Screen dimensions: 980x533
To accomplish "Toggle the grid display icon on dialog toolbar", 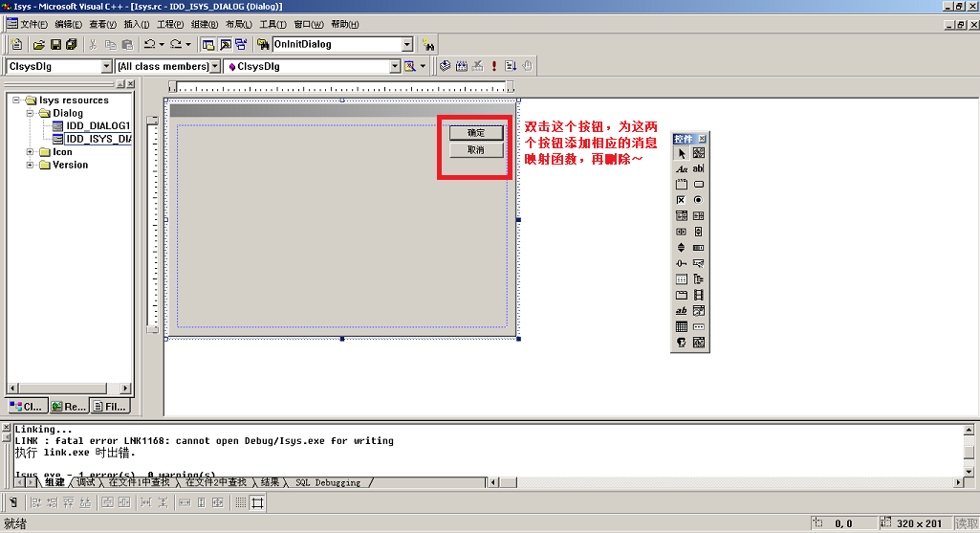I will point(241,502).
